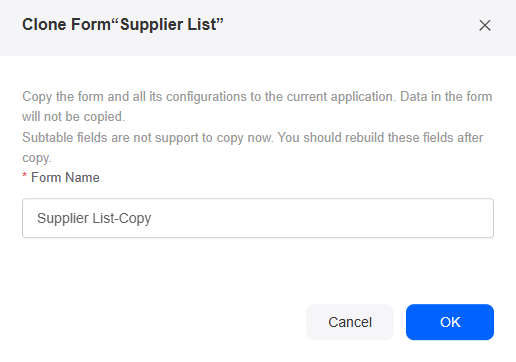Place the cursor after "Supplier List-Copy"
The image size is (516, 362).
pyautogui.click(x=152, y=218)
